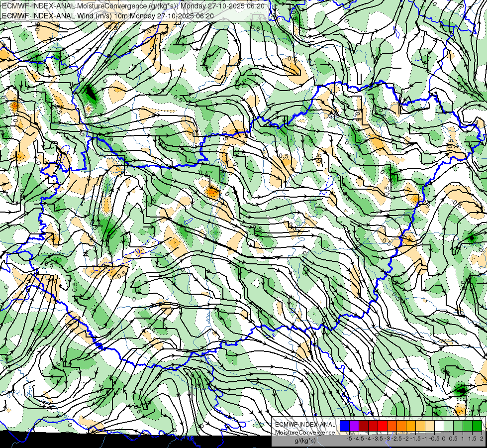Screen dimensions: 487x448
Task: Pick the legend swatch between -2 and -1.5
Action: pos(410,426)
